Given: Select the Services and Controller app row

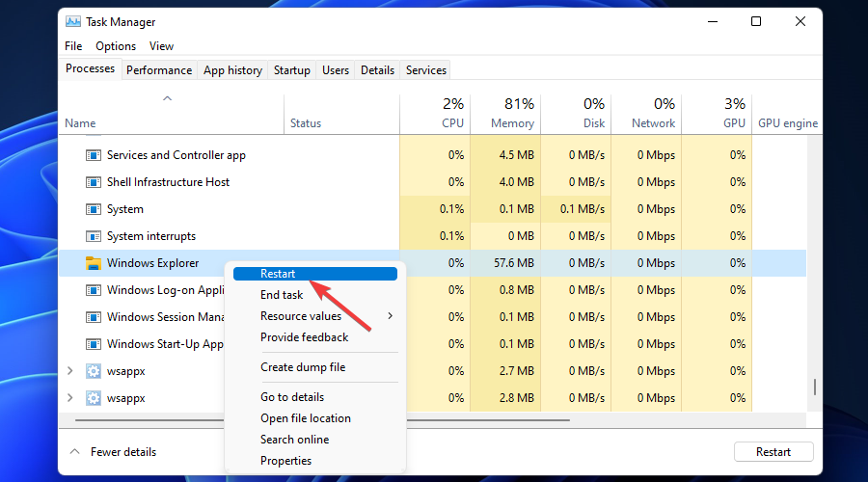Looking at the screenshot, I should 432,155.
